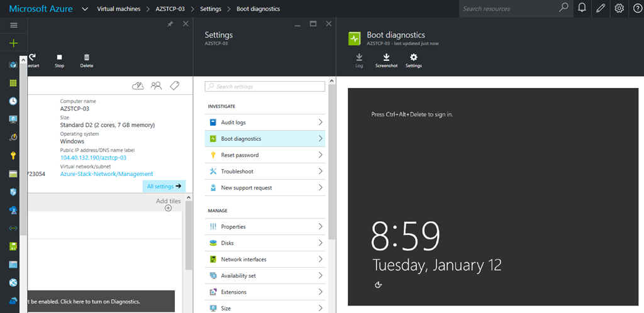Click the Search settings field
644x313 pixels.
tap(264, 86)
